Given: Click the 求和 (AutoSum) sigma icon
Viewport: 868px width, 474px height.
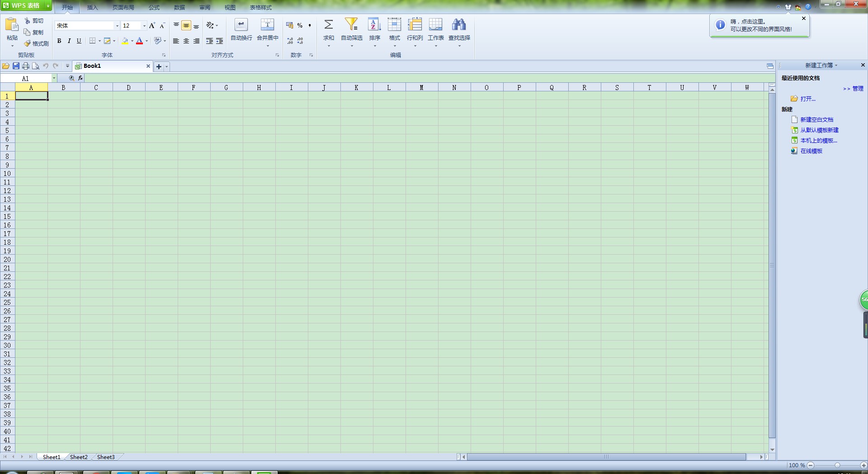Looking at the screenshot, I should click(x=329, y=25).
